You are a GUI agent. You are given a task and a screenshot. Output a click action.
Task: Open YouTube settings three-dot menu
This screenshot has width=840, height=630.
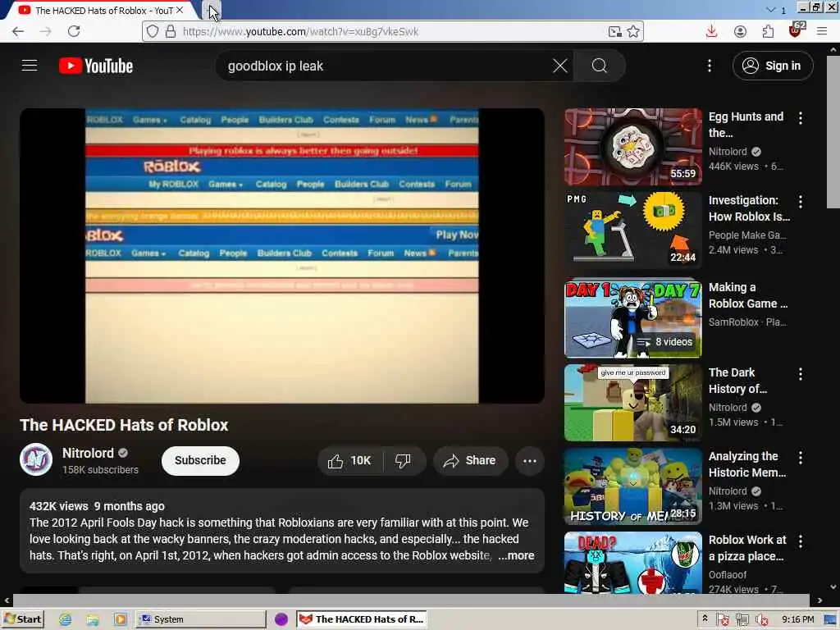pyautogui.click(x=710, y=66)
